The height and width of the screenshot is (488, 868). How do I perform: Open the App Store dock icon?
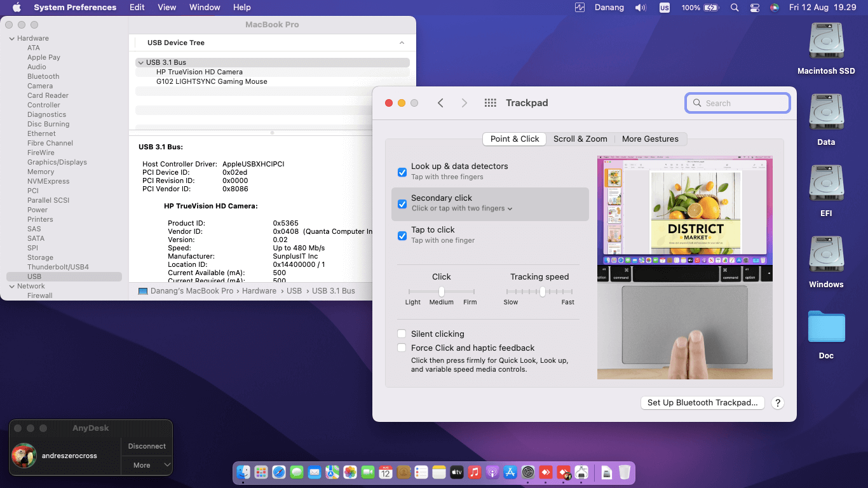(510, 472)
